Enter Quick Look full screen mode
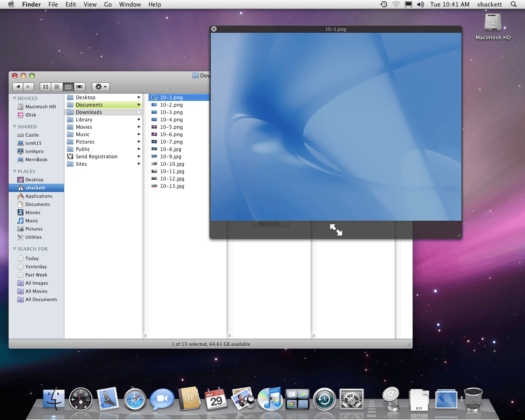The height and width of the screenshot is (420, 525). tap(336, 230)
